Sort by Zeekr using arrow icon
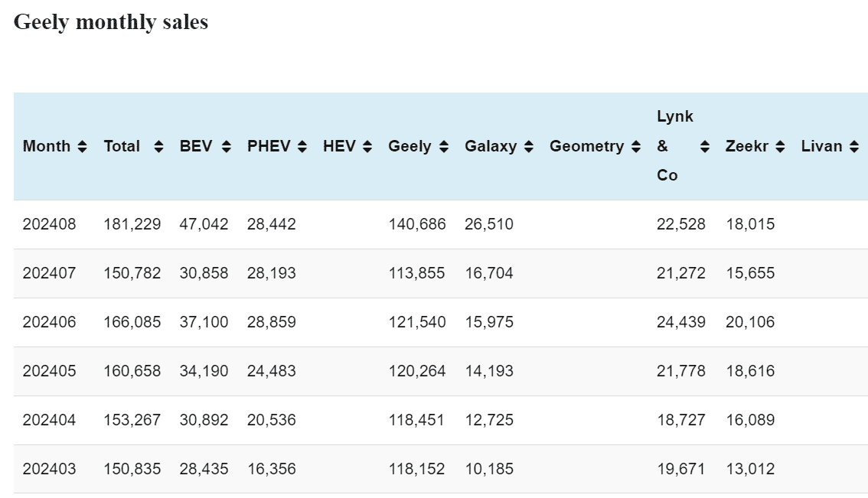Image resolution: width=868 pixels, height=498 pixels. click(779, 147)
